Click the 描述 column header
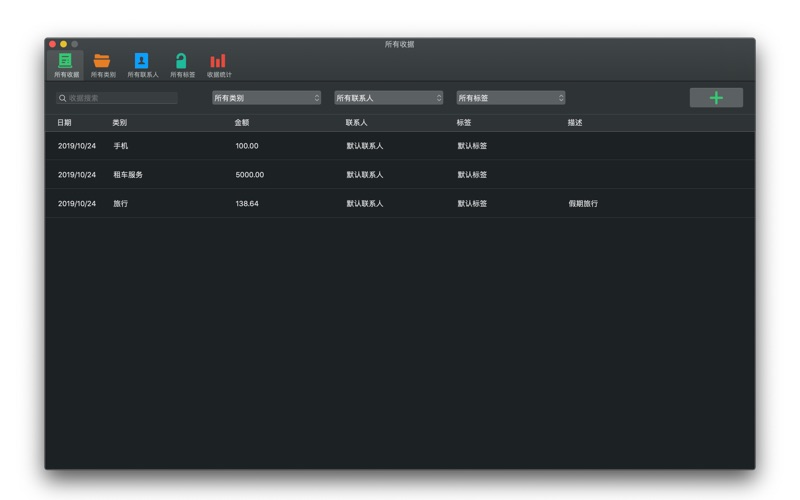Screen dimensions: 800x500 575,123
